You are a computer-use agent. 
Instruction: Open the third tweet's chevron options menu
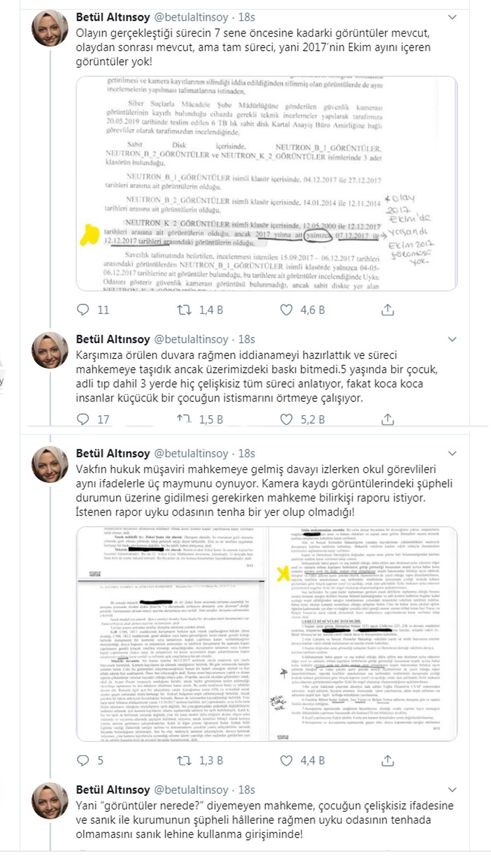coord(452,453)
